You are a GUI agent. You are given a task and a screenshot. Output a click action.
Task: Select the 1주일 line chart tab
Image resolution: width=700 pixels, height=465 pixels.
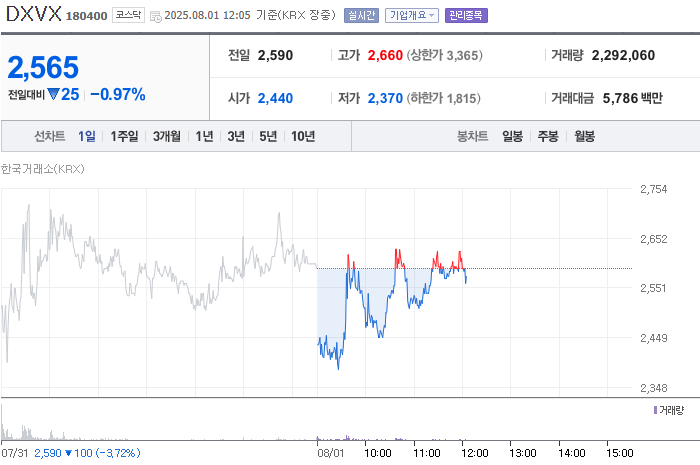[124, 136]
